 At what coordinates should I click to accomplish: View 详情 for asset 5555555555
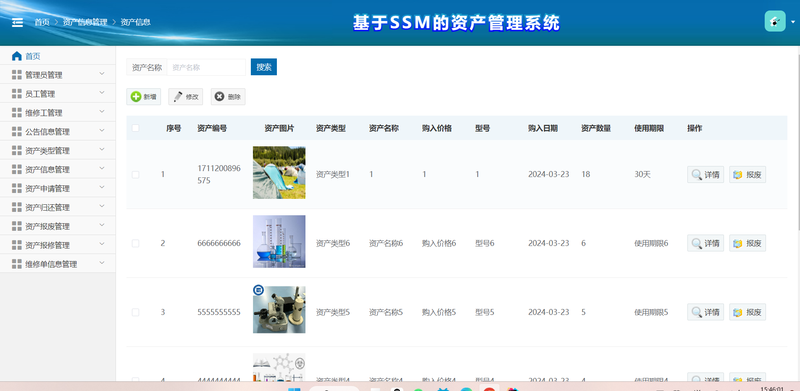click(705, 312)
